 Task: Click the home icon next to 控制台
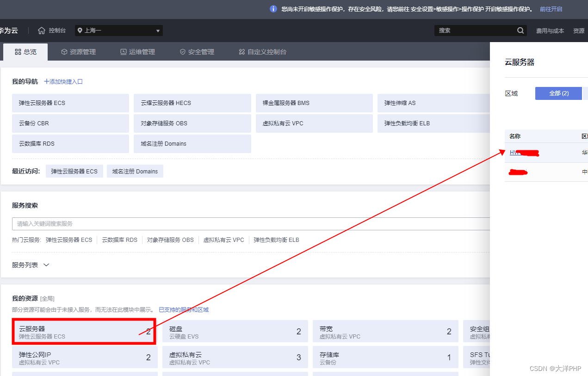pyautogui.click(x=42, y=31)
